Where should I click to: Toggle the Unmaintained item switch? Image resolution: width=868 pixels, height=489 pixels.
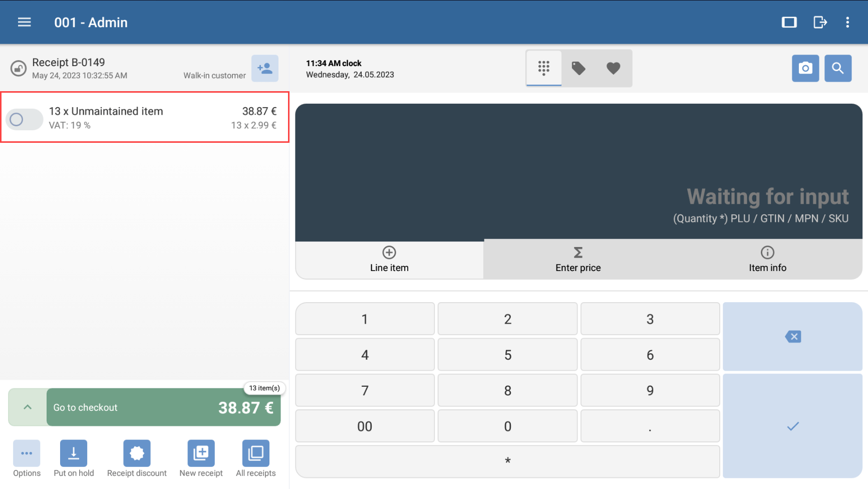tap(24, 119)
